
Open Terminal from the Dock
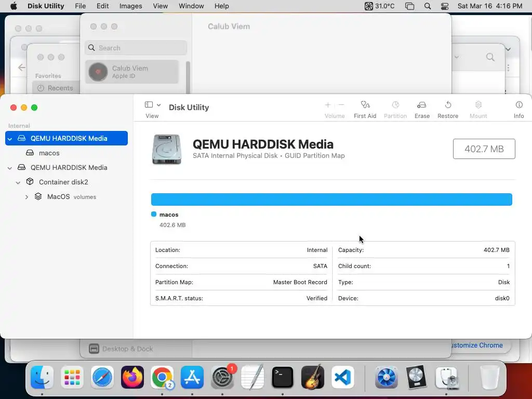click(x=282, y=377)
